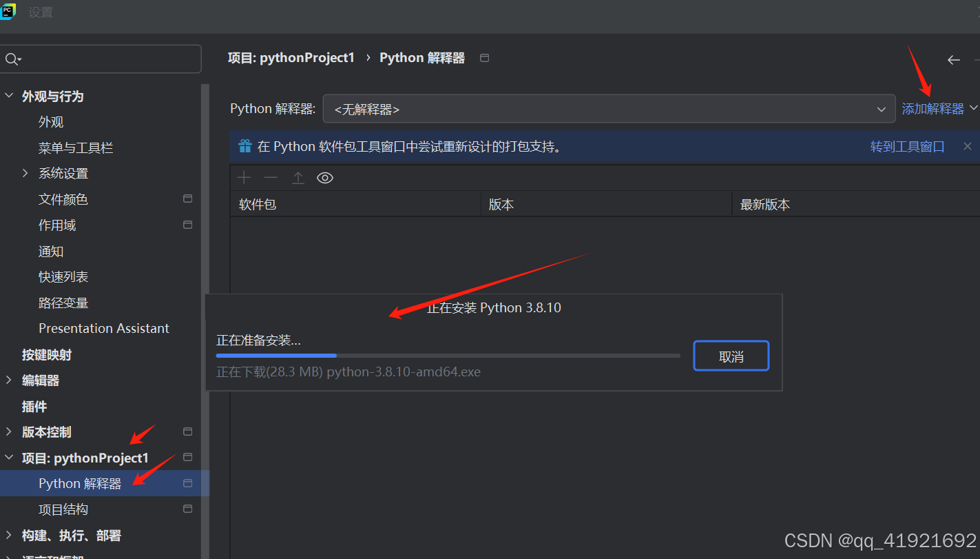Collapse the 外观与行为 section
Screen dimensions: 980x559
coord(9,96)
